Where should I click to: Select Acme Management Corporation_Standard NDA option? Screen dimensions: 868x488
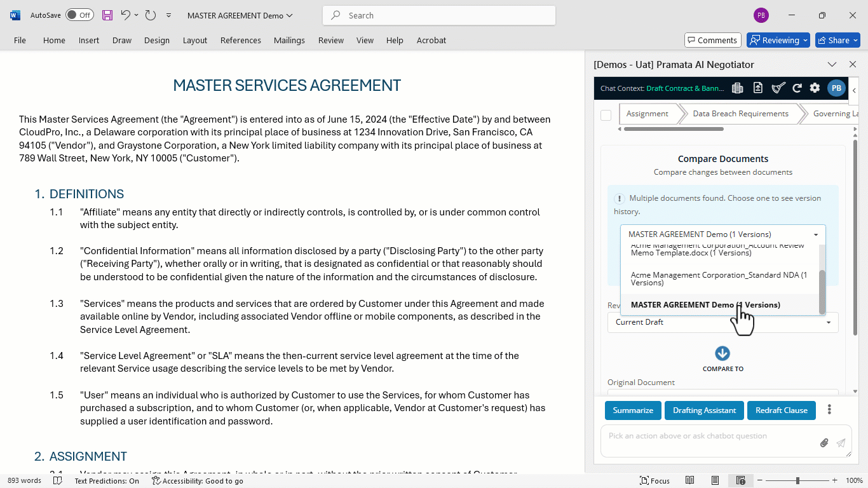[719, 279]
